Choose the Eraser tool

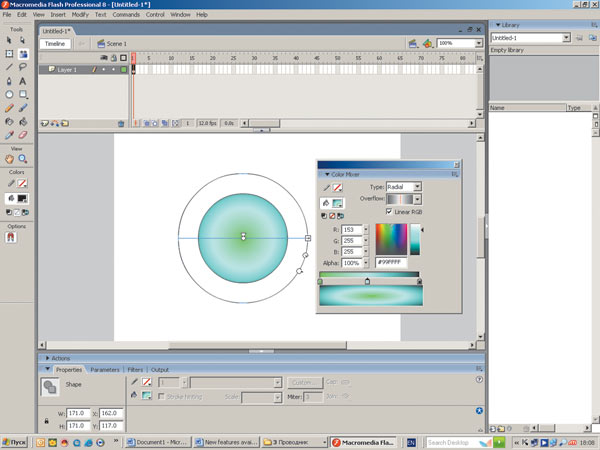pos(22,133)
